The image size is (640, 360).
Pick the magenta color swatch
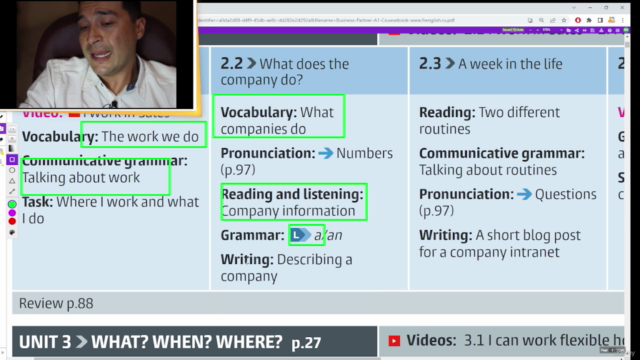point(12,213)
